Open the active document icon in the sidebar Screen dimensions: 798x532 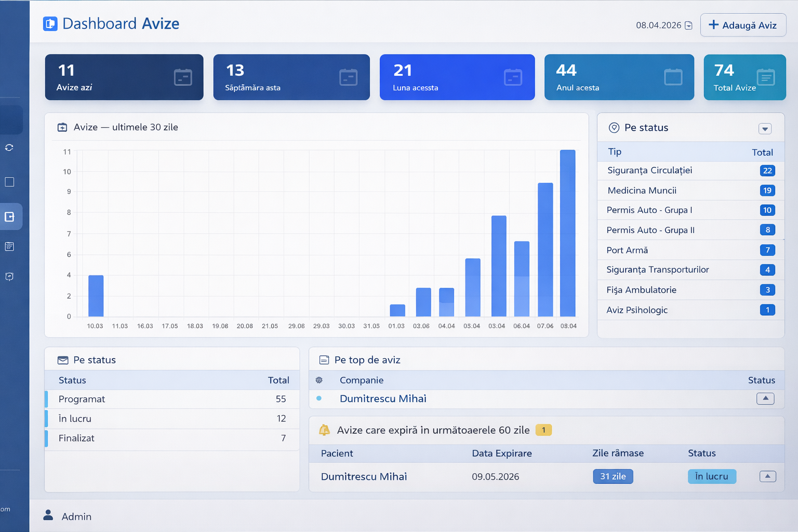point(10,216)
